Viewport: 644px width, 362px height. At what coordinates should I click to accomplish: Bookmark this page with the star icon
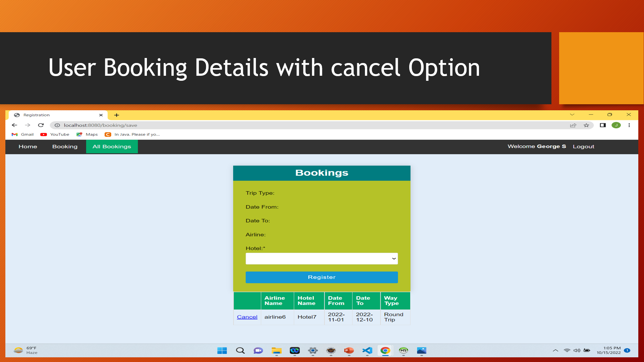pos(586,125)
